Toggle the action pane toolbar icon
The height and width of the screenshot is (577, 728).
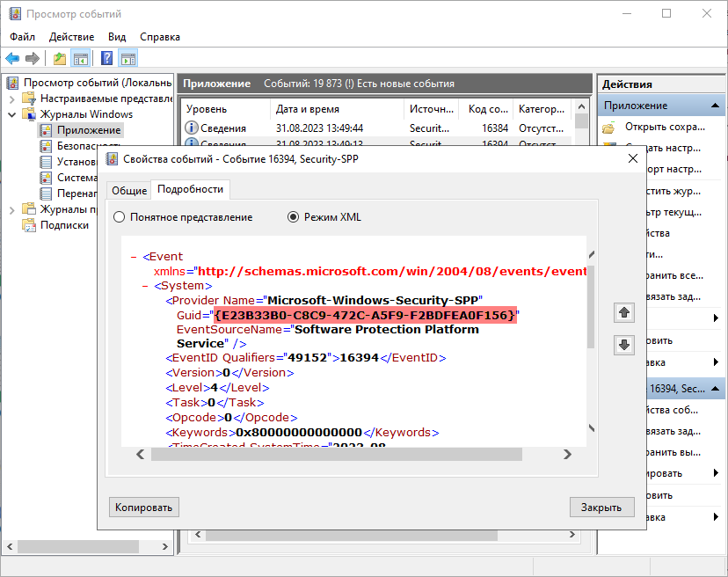pos(128,59)
